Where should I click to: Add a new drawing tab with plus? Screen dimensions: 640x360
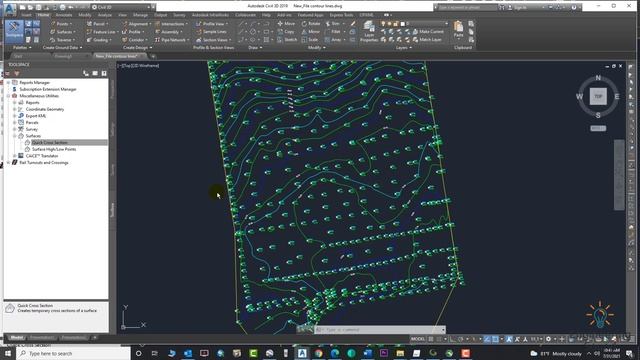click(x=153, y=56)
